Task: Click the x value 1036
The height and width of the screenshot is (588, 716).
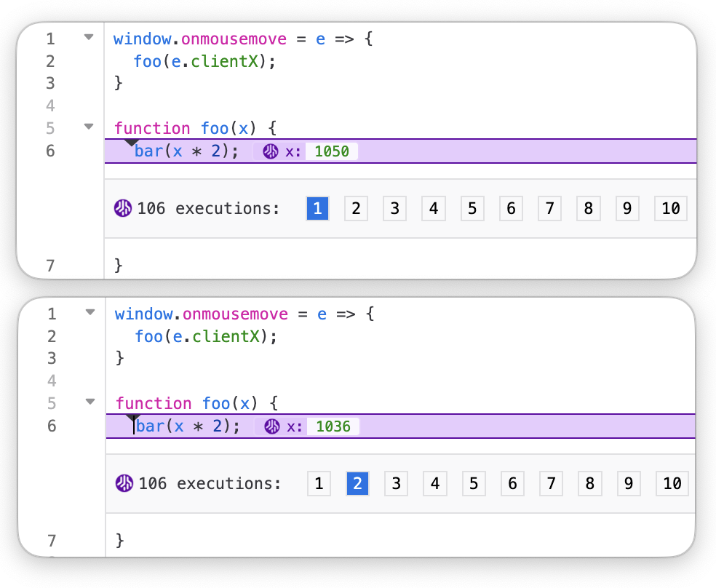Action: tap(333, 426)
